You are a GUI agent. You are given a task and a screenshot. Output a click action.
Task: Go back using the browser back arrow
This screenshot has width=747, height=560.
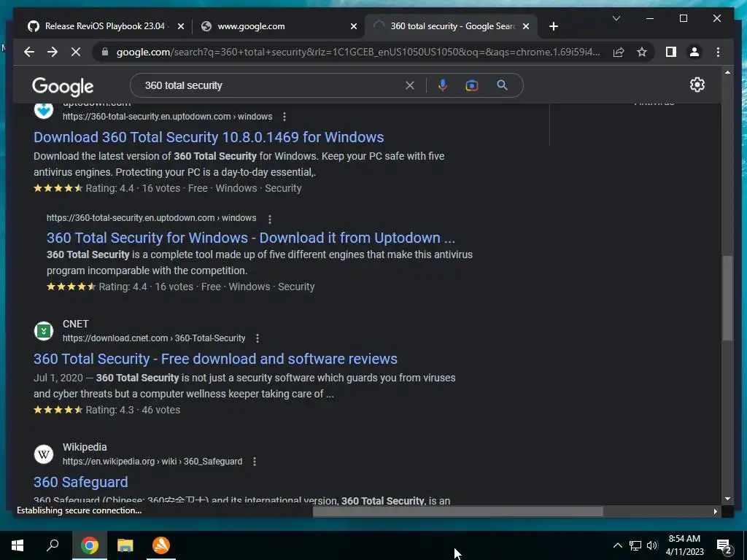point(29,52)
